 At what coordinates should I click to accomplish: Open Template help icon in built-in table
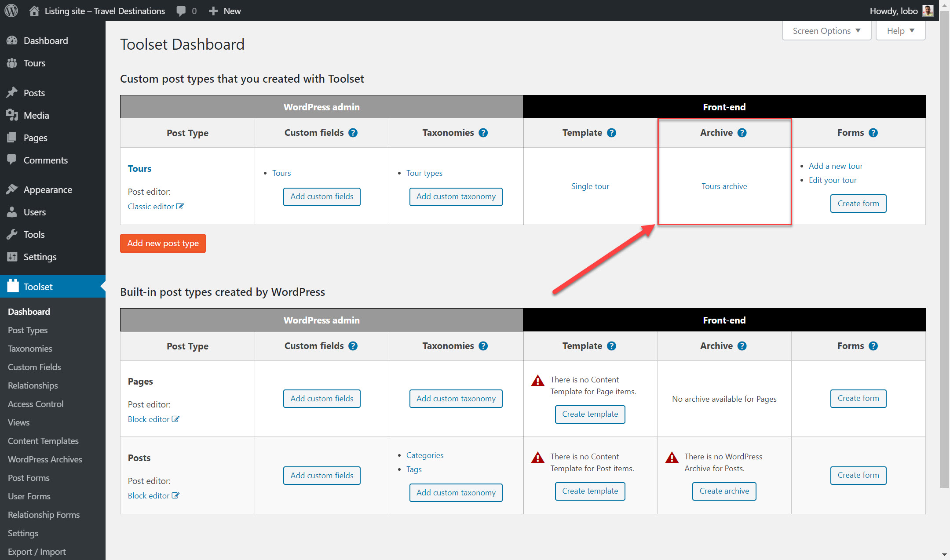[x=611, y=346]
